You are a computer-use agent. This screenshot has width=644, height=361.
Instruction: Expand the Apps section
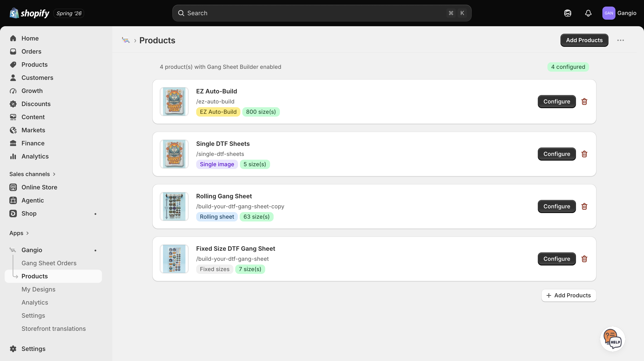click(19, 233)
